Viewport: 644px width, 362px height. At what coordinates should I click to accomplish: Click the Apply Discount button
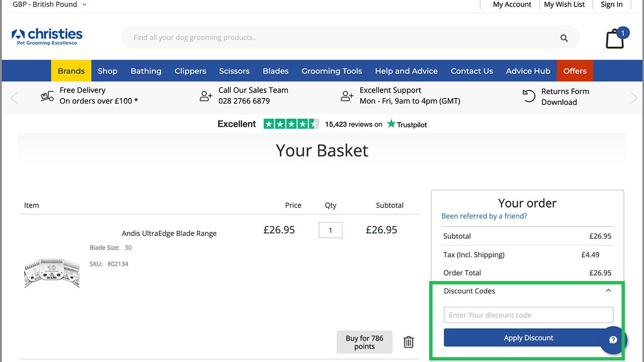tap(528, 338)
